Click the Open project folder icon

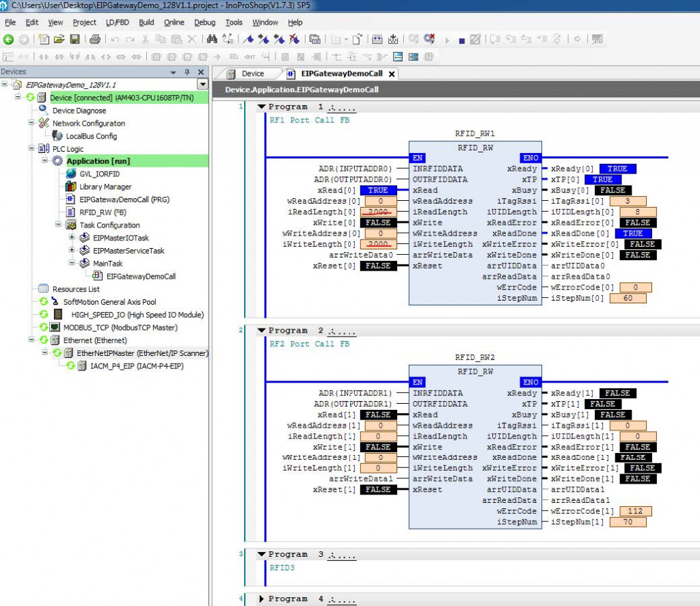pyautogui.click(x=59, y=39)
